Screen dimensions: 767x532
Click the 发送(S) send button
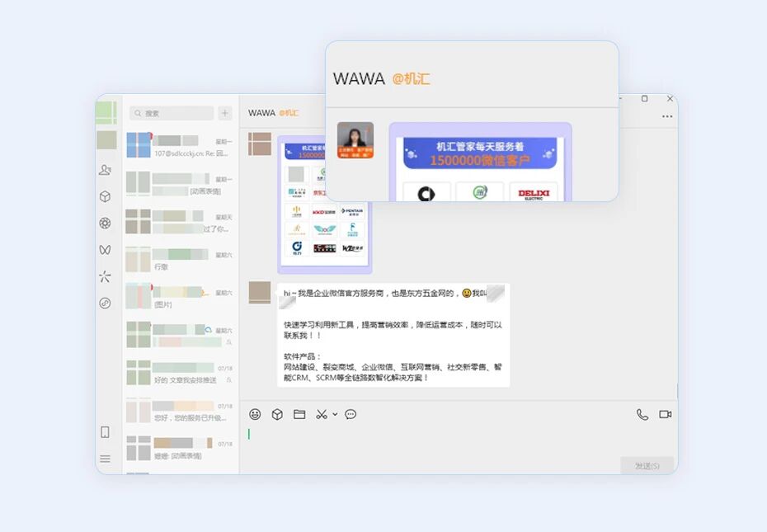tap(647, 465)
